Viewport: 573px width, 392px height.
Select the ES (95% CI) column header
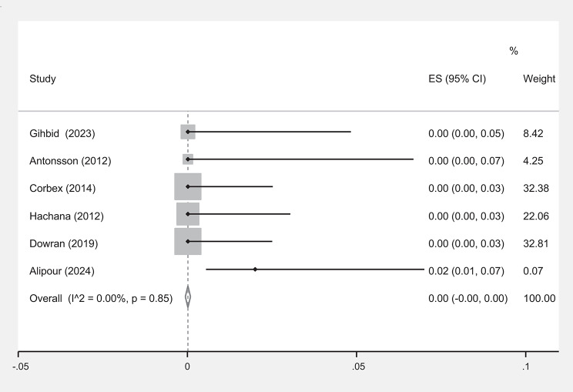click(x=457, y=79)
